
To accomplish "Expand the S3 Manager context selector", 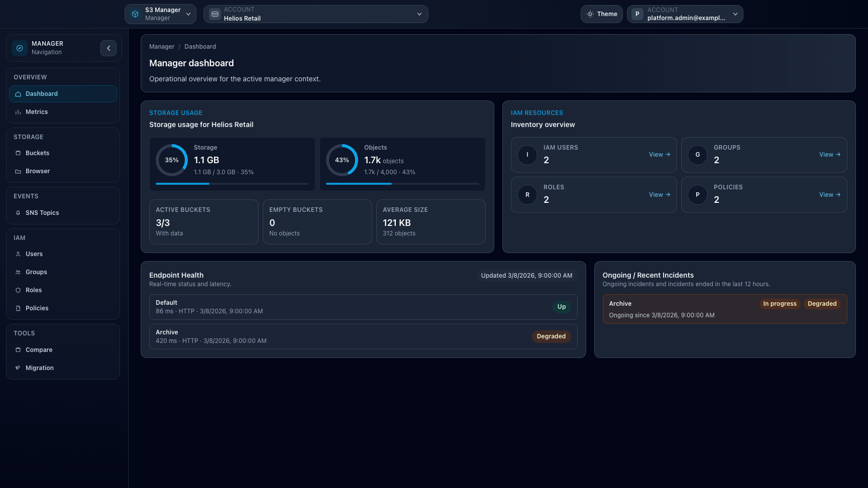I will click(x=160, y=14).
